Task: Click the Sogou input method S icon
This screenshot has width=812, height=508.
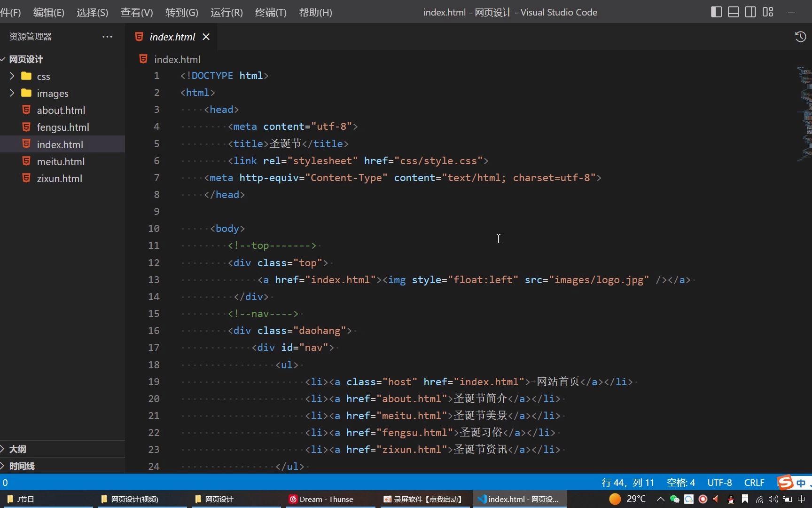Action: (785, 483)
